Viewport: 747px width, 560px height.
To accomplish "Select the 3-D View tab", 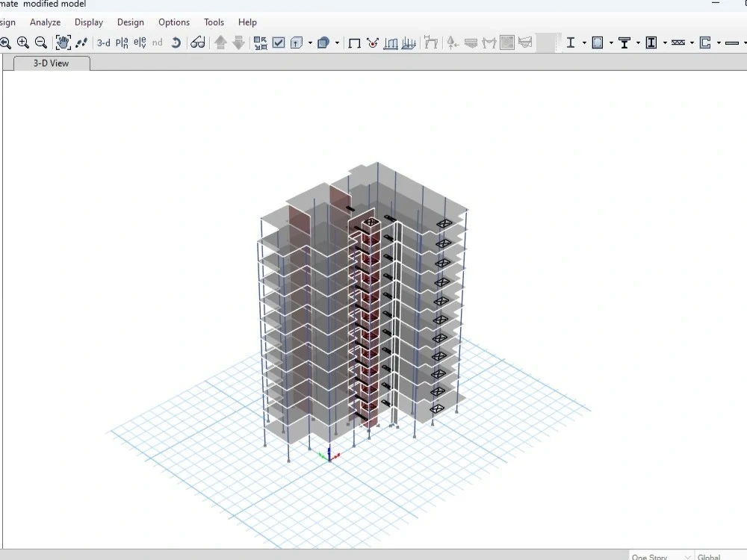I will point(52,63).
